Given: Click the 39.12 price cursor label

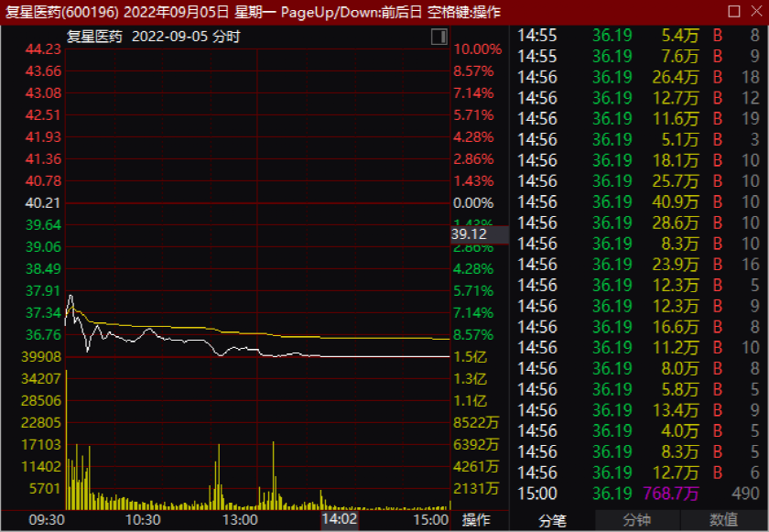Looking at the screenshot, I should pos(469,234).
